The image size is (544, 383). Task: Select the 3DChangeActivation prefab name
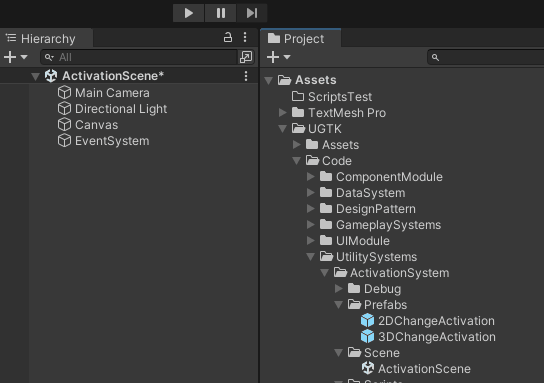(436, 337)
